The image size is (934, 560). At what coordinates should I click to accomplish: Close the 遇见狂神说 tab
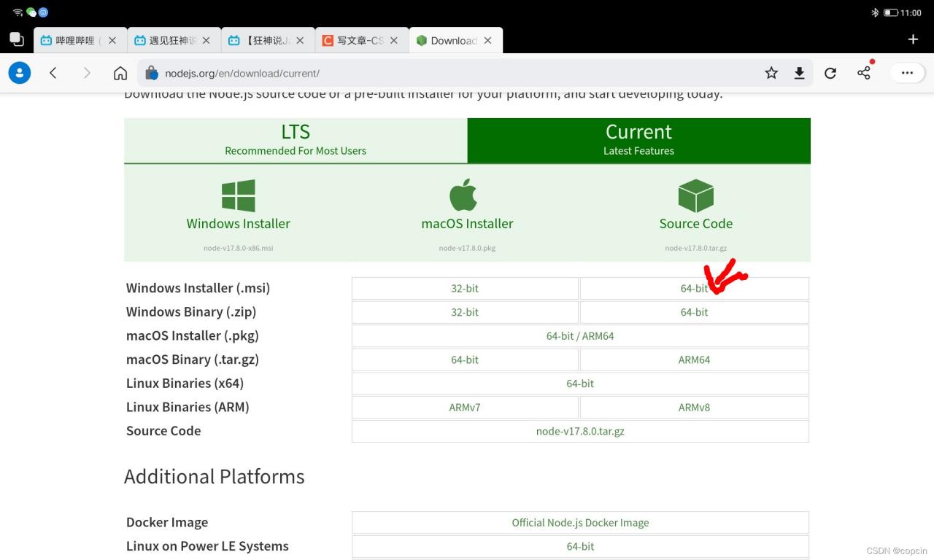click(207, 41)
